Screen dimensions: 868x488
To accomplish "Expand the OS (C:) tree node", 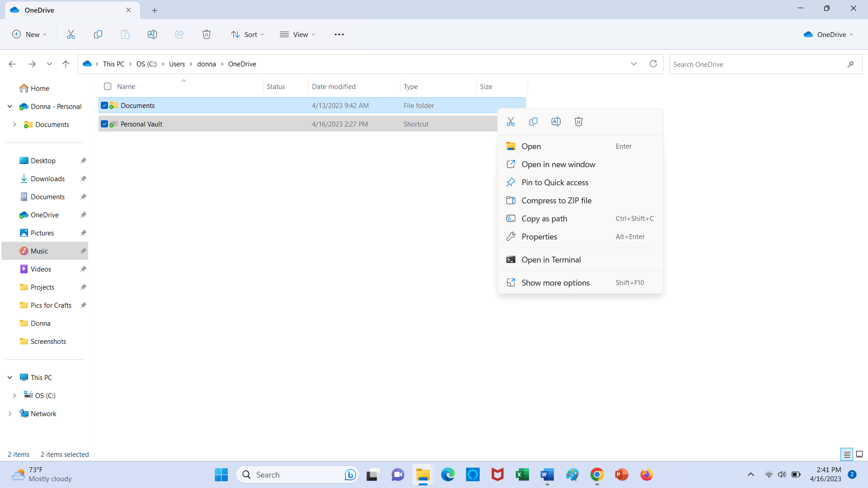I will [x=14, y=395].
